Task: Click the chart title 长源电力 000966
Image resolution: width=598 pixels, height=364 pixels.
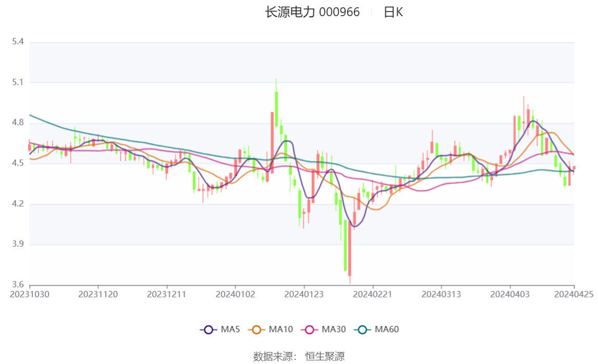Action: pos(313,12)
